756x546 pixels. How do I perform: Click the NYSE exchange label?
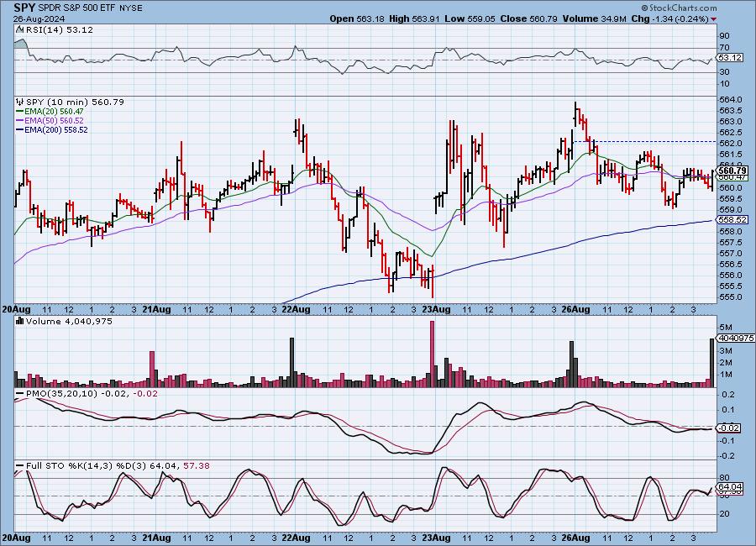131,8
